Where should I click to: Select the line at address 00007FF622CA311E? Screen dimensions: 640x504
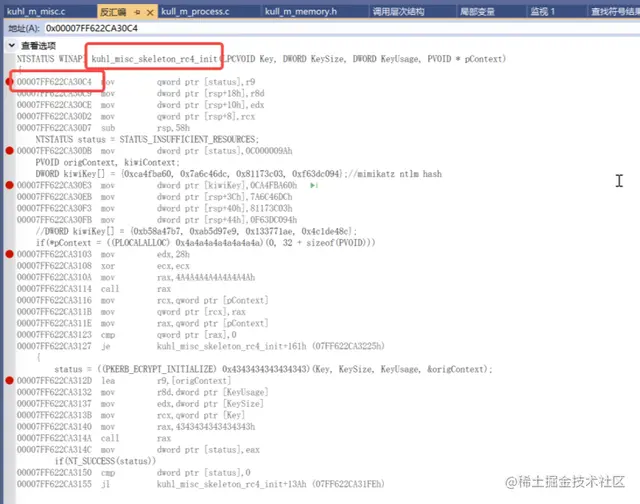click(x=142, y=323)
